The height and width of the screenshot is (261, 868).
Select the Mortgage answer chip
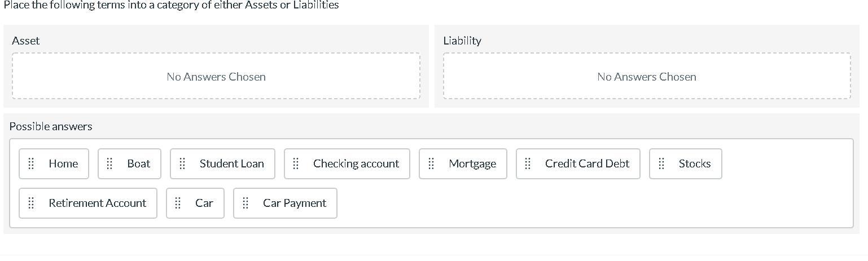[x=472, y=163]
